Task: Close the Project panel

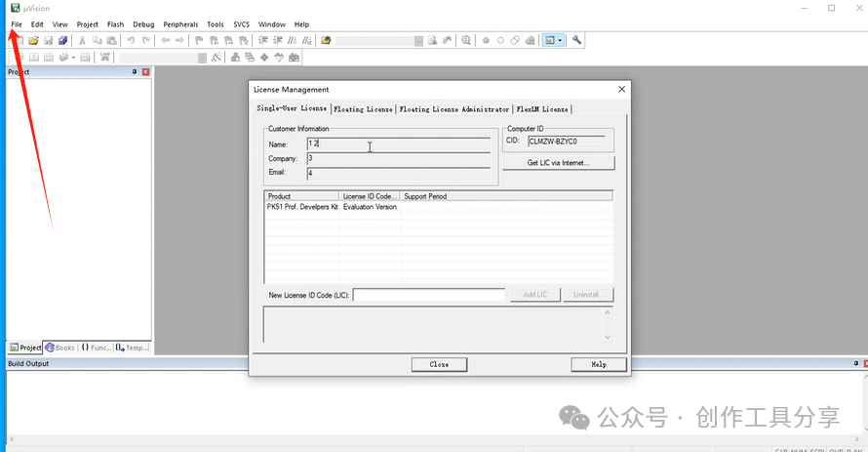Action: pos(145,72)
